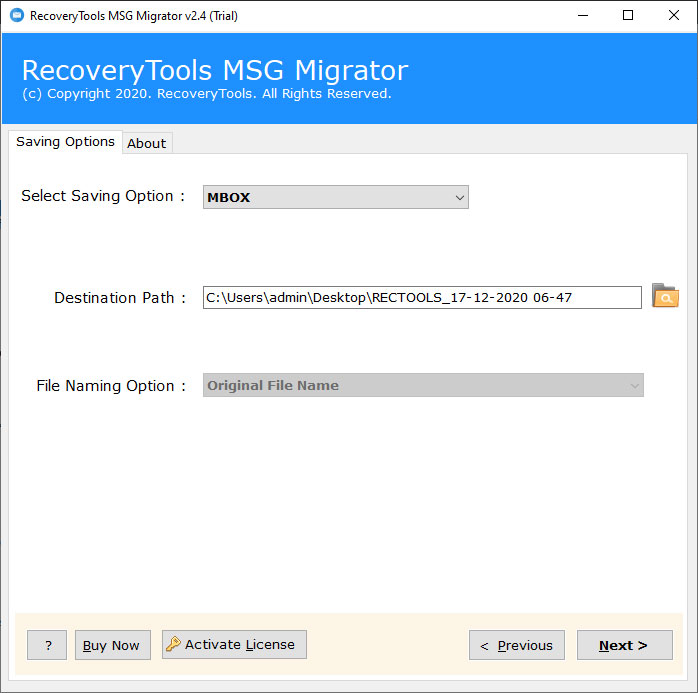Close the MSG Migrator window
Screen dimensions: 698x693
pyautogui.click(x=674, y=16)
